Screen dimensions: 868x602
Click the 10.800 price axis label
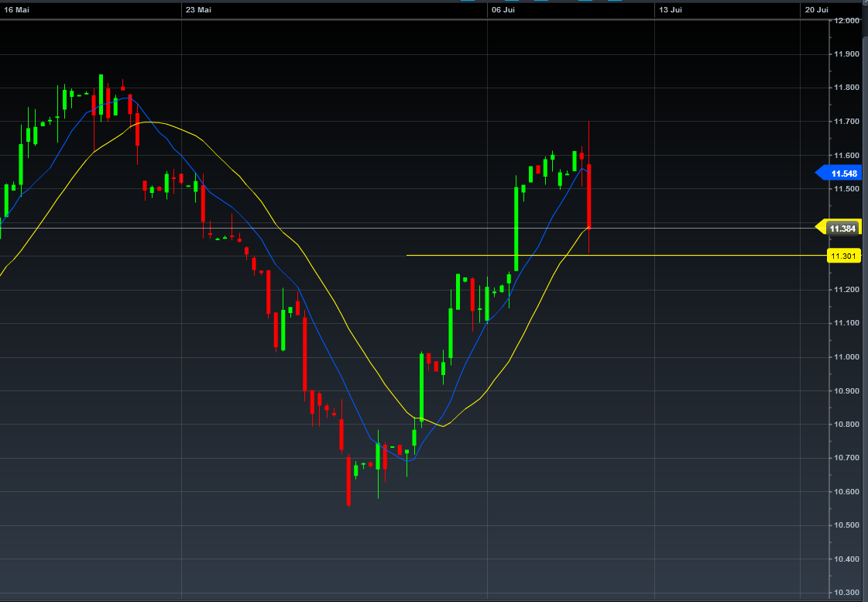click(847, 425)
